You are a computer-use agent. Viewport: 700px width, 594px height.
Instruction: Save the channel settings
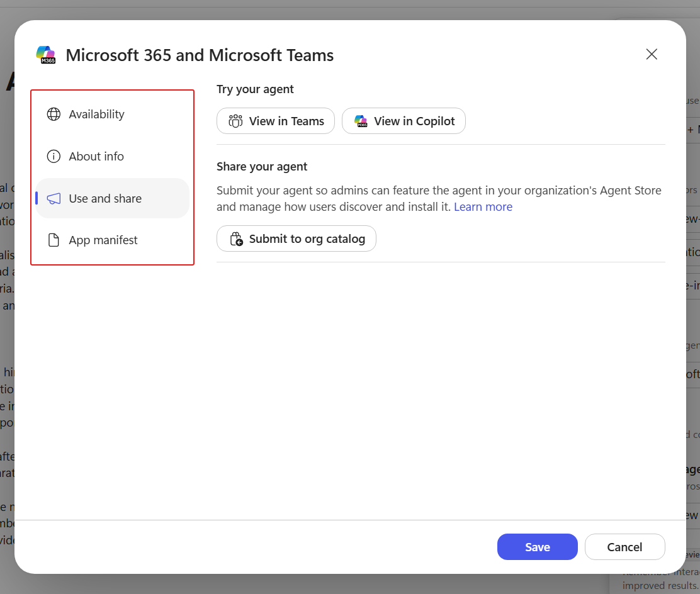click(537, 547)
